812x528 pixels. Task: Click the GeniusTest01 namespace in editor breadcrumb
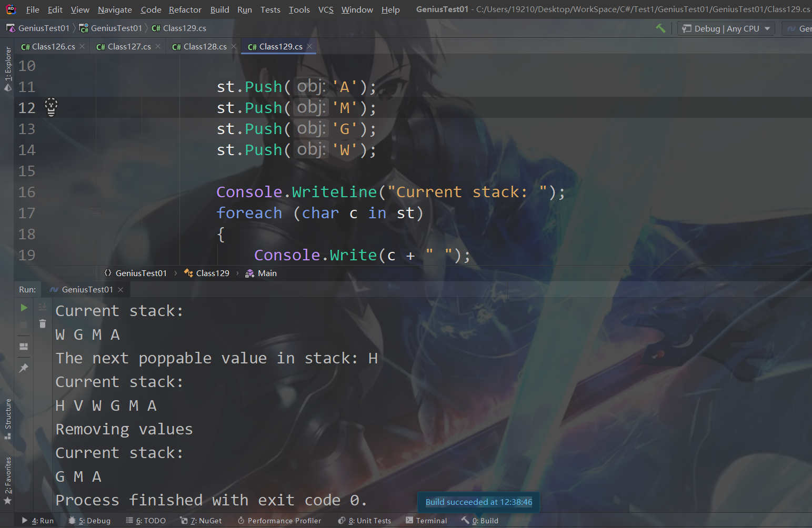pyautogui.click(x=136, y=273)
